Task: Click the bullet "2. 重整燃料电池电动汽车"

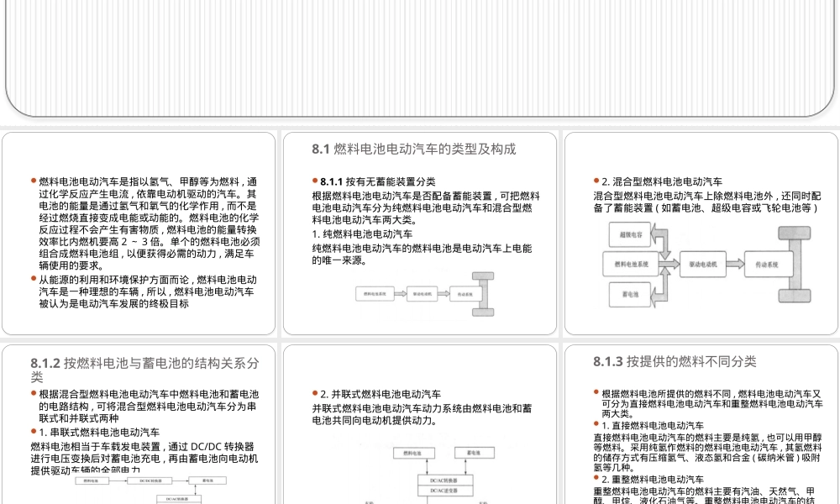Action: click(653, 480)
